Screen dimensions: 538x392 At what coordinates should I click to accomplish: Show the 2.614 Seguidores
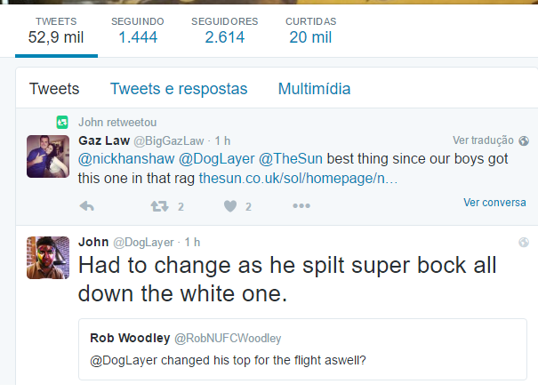(226, 29)
